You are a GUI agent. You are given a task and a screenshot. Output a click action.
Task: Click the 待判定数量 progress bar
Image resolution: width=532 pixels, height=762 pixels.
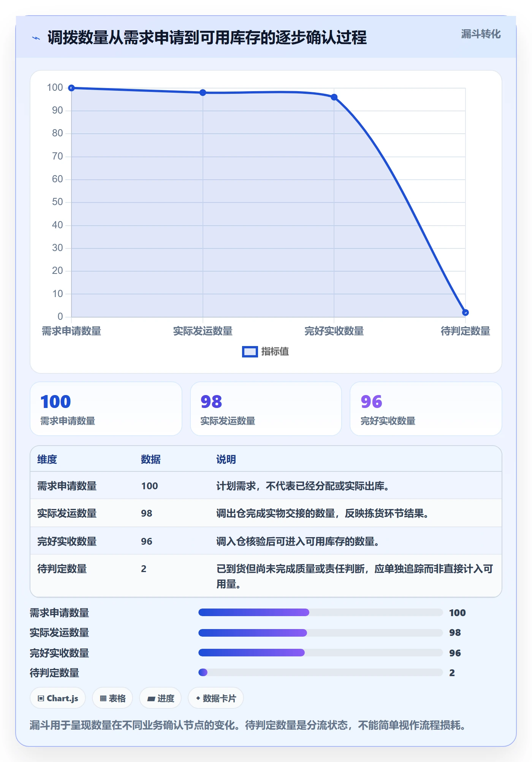(x=320, y=672)
